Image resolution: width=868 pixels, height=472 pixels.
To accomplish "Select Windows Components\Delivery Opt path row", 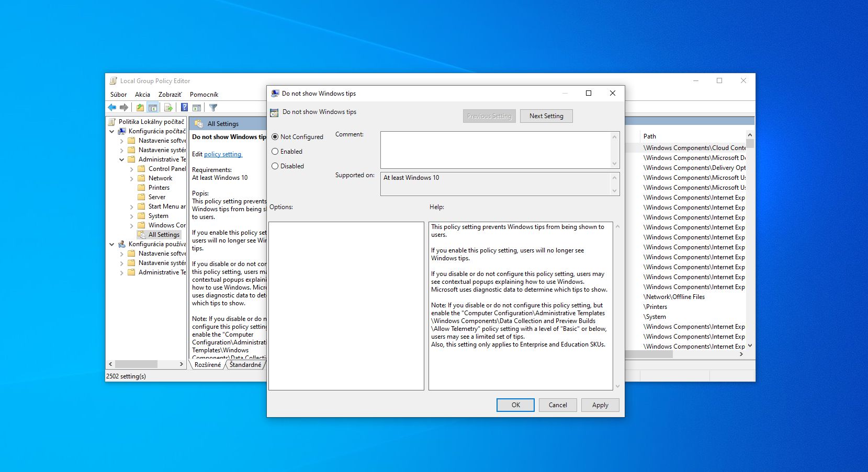I will pyautogui.click(x=693, y=168).
